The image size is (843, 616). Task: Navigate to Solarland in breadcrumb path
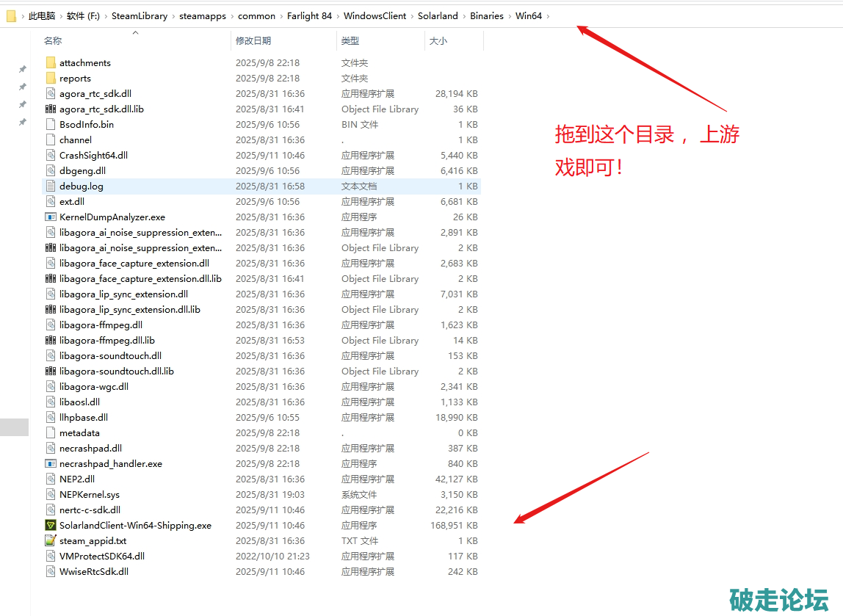click(x=438, y=16)
